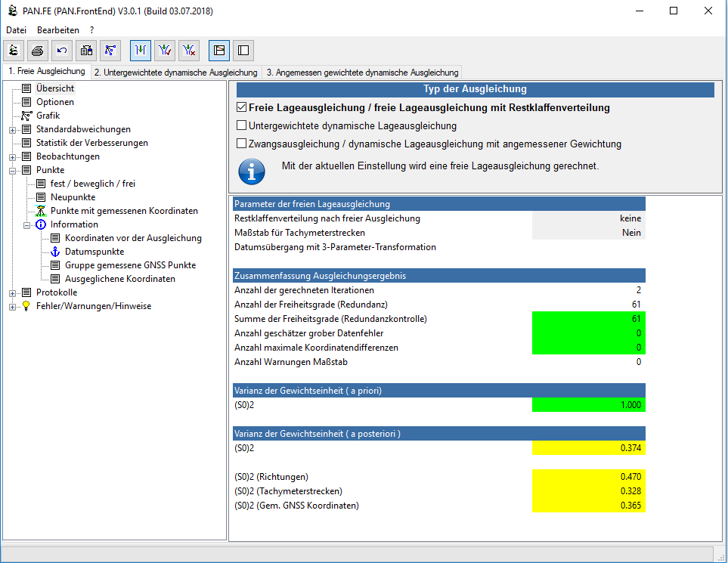Enable Untergewichtete dynamische Lageausgleichung checkbox
This screenshot has width=728, height=563.
[x=241, y=125]
